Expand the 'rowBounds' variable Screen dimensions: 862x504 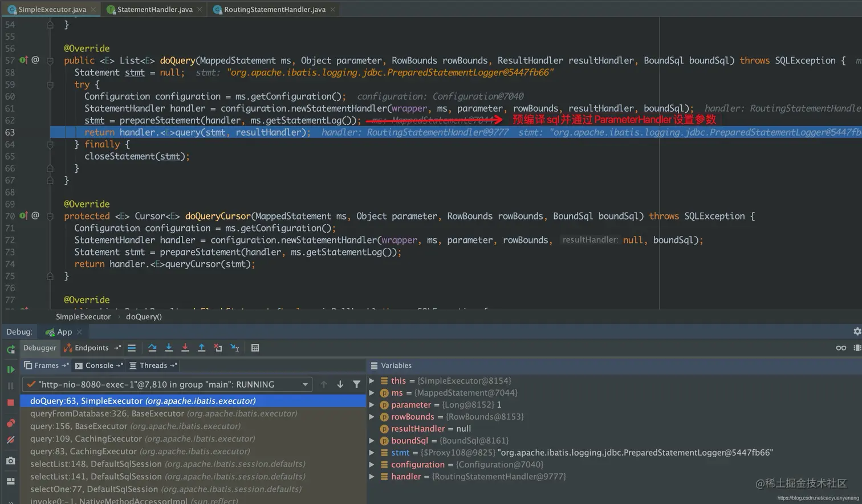(x=372, y=417)
